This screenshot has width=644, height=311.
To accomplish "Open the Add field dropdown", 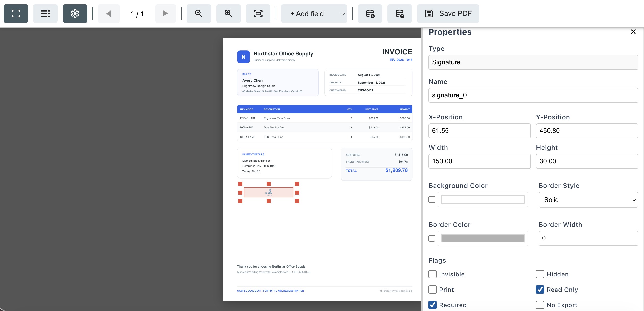I will pos(314,14).
